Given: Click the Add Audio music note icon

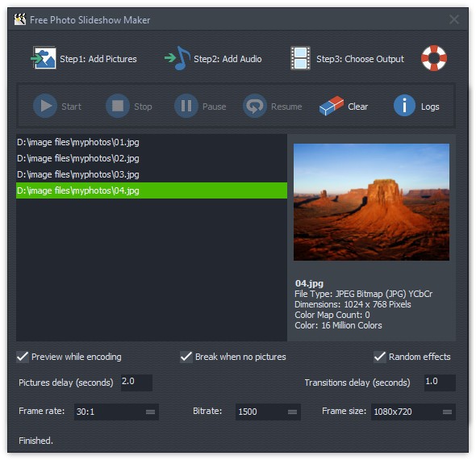Looking at the screenshot, I should point(177,58).
